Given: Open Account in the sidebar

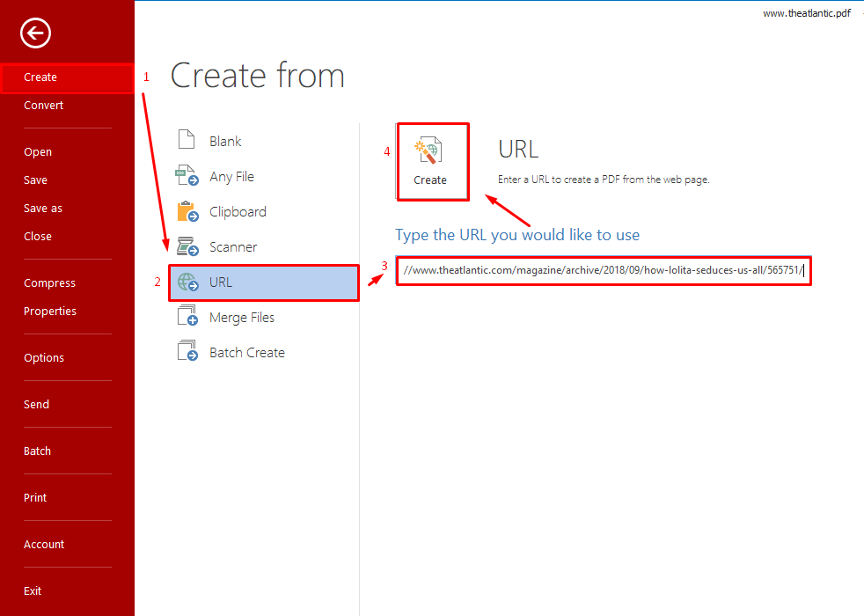Looking at the screenshot, I should pos(44,545).
